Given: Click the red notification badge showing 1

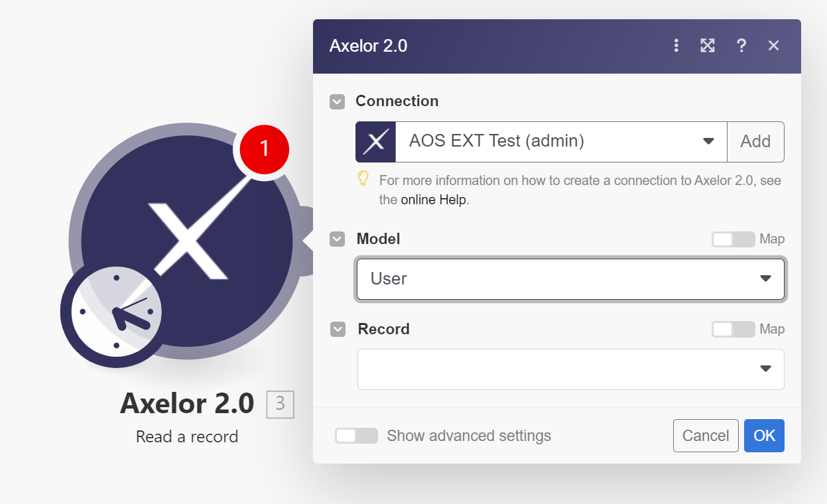Looking at the screenshot, I should pos(264,148).
